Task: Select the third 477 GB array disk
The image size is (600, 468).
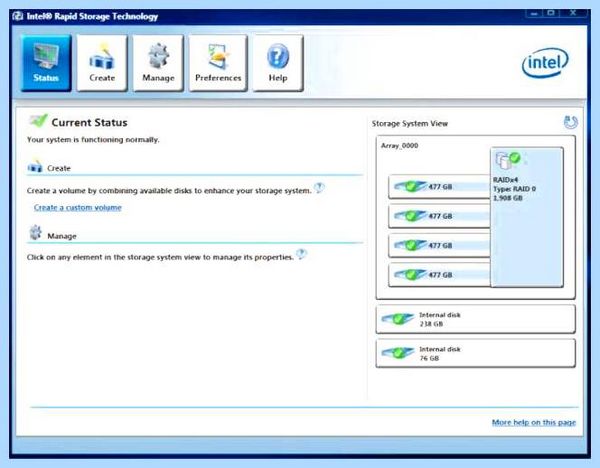Action: (439, 246)
